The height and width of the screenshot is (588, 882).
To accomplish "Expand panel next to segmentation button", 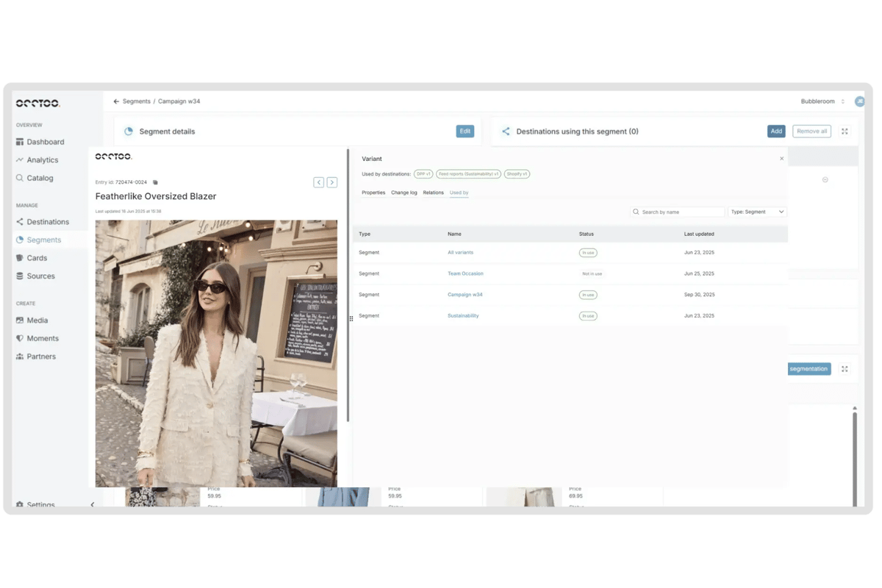I will coord(845,369).
